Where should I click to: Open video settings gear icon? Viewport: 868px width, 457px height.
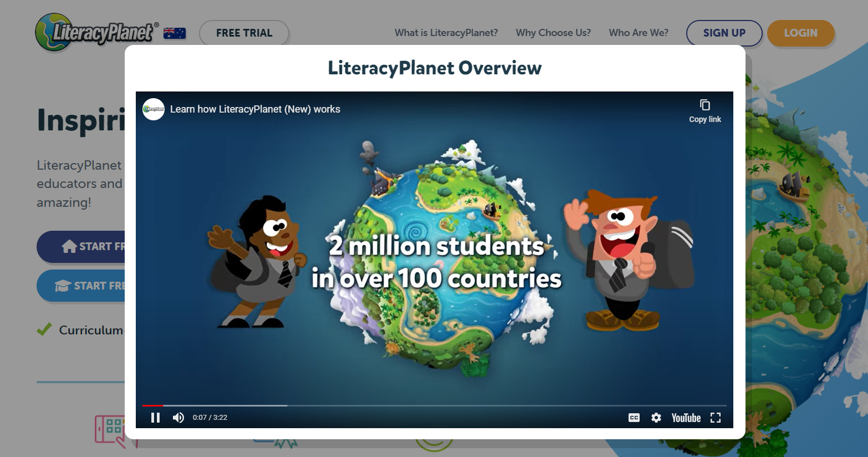(x=656, y=418)
